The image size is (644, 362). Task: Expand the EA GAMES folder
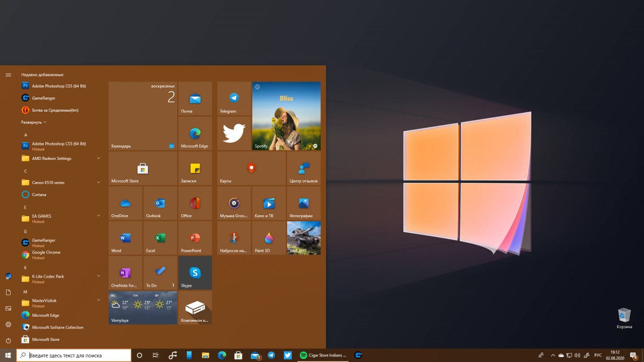[60, 218]
